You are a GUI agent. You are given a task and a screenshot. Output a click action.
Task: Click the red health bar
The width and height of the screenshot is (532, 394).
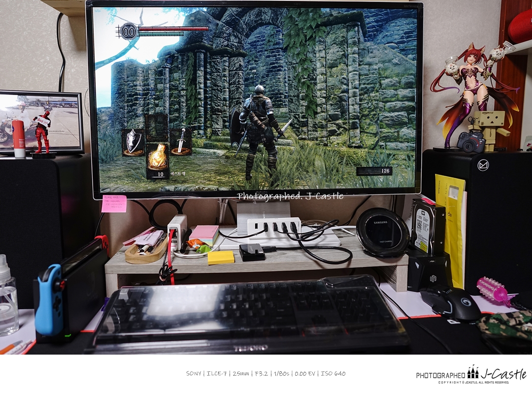pos(173,29)
